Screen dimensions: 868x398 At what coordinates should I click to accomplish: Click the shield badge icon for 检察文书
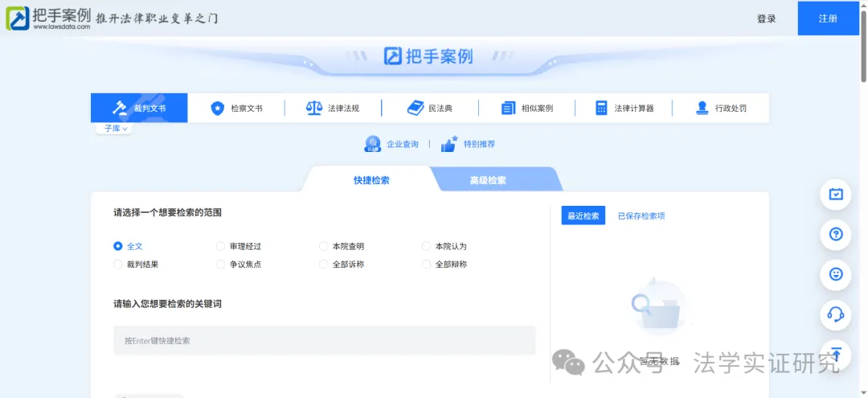tap(218, 108)
